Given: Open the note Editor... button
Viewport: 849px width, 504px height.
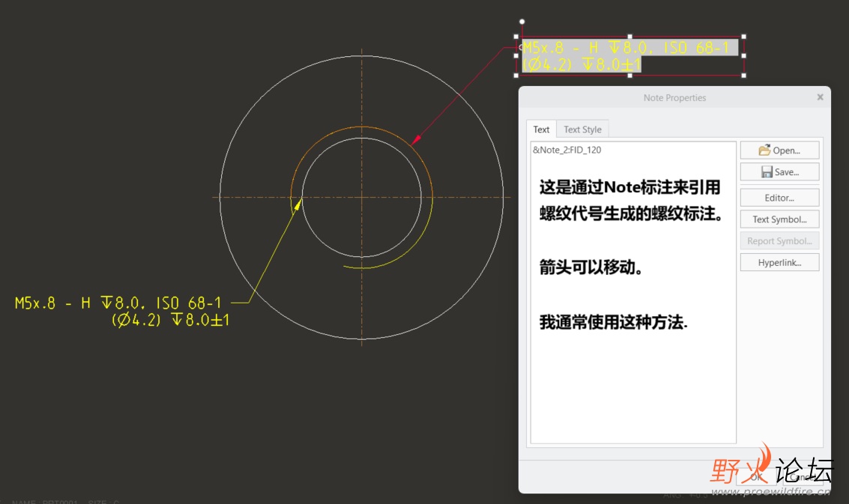Looking at the screenshot, I should click(x=779, y=198).
